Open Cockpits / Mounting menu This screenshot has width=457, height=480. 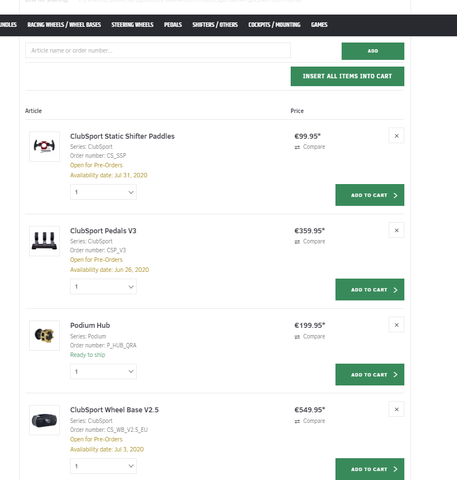tap(274, 25)
